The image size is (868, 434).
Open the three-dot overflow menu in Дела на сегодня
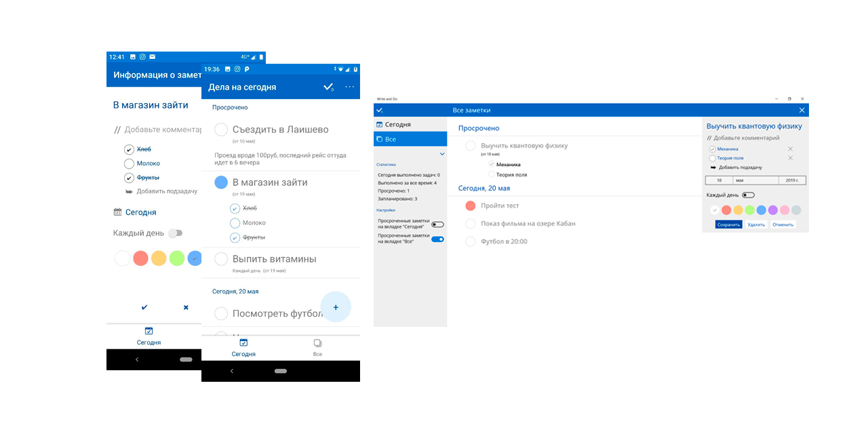click(350, 87)
